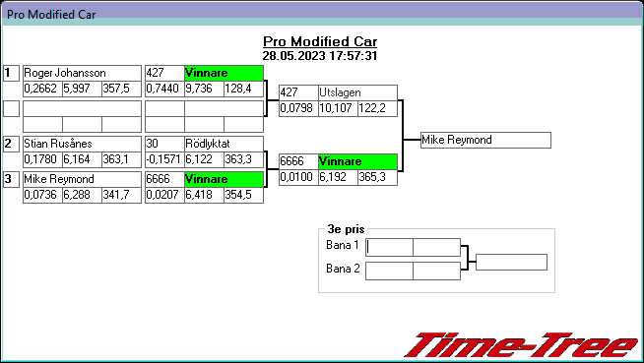This screenshot has width=644, height=363.
Task: Select the 10,107 elapsed time cell
Action: (338, 108)
